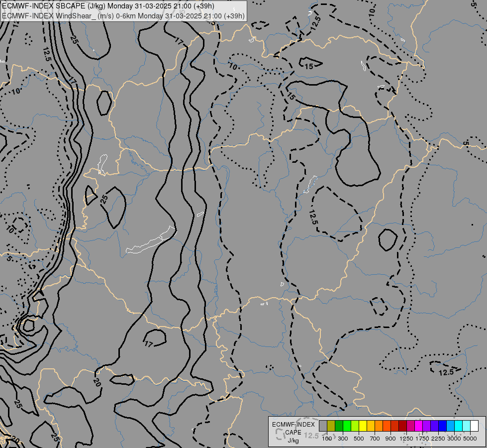The image size is (487, 448).
Task: Click the legend value 1250
Action: coord(406,439)
